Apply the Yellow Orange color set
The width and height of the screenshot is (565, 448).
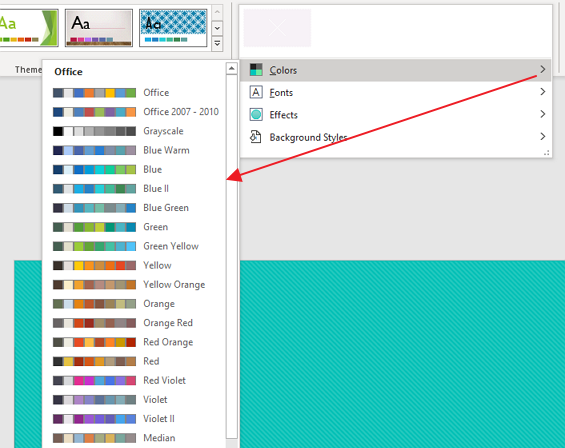[136, 284]
